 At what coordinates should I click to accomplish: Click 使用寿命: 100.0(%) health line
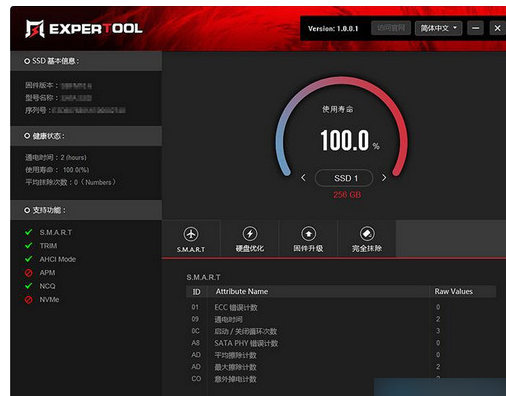(57, 170)
